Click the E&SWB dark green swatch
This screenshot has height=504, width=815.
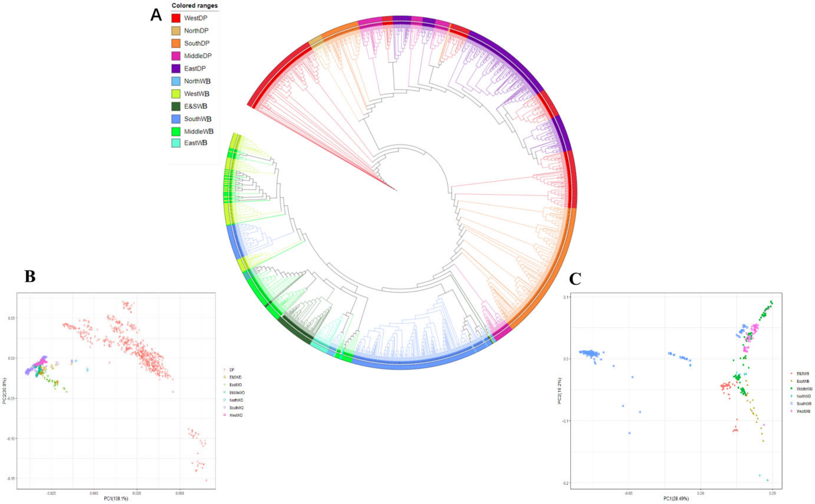pos(176,106)
